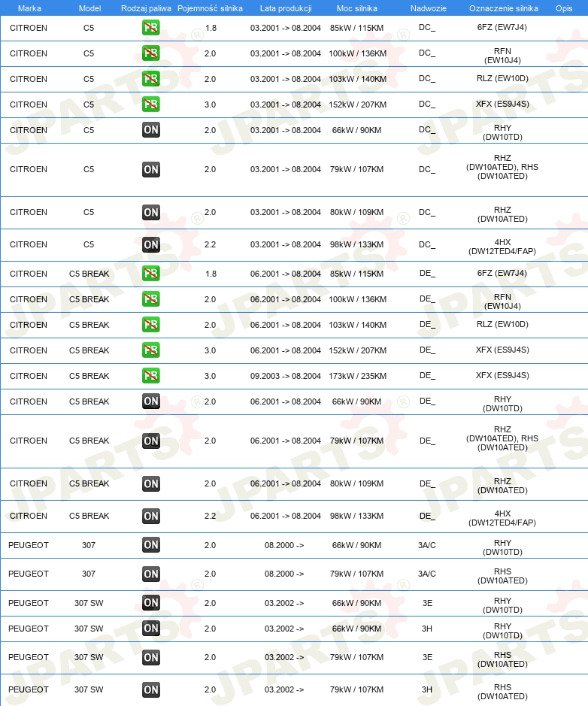Click the ON diesel icon in C5 66kW / 90KM row
Viewport: 588px width, 706px height.
151,130
